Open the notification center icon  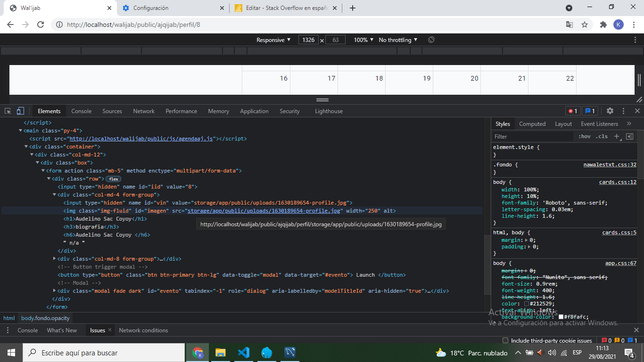point(629,353)
